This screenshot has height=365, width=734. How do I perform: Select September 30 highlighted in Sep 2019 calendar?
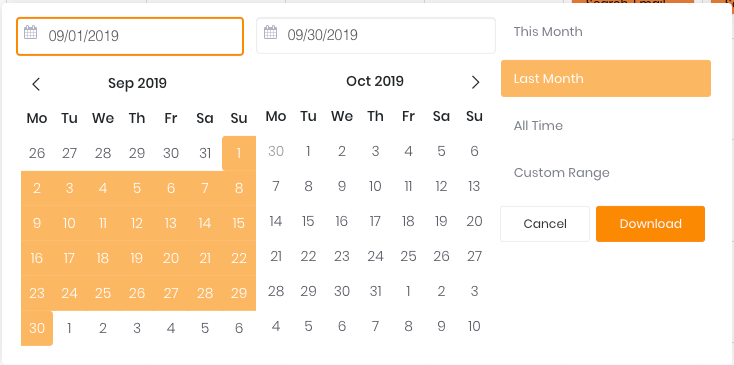tap(37, 328)
